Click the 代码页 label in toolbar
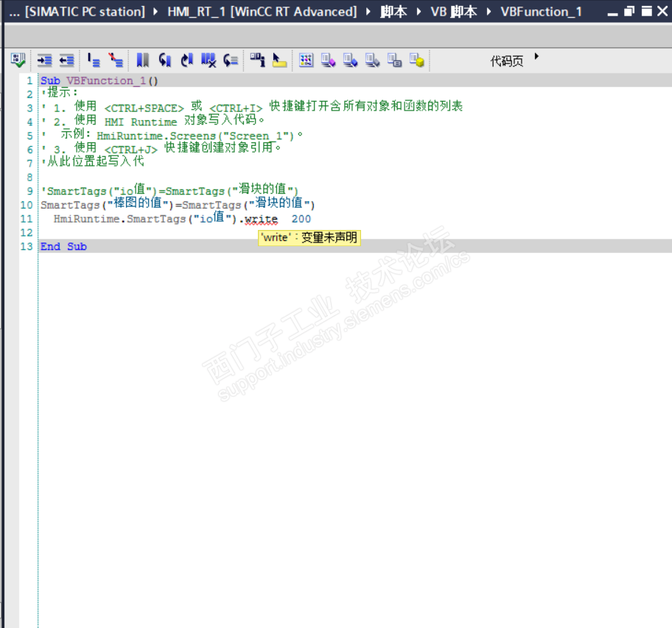This screenshot has width=672, height=628. (x=506, y=61)
